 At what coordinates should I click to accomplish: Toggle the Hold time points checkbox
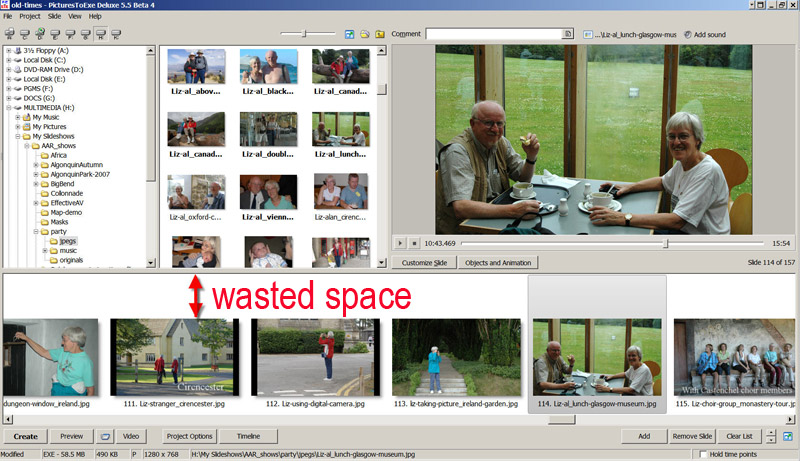tap(704, 455)
